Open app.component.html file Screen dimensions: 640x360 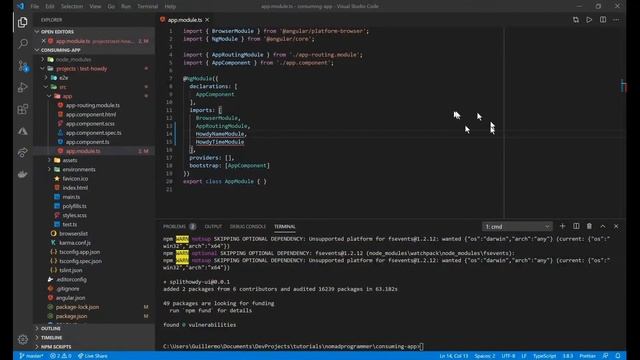click(91, 115)
